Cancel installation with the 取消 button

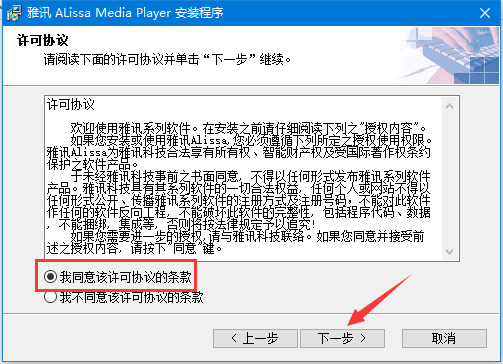444,339
